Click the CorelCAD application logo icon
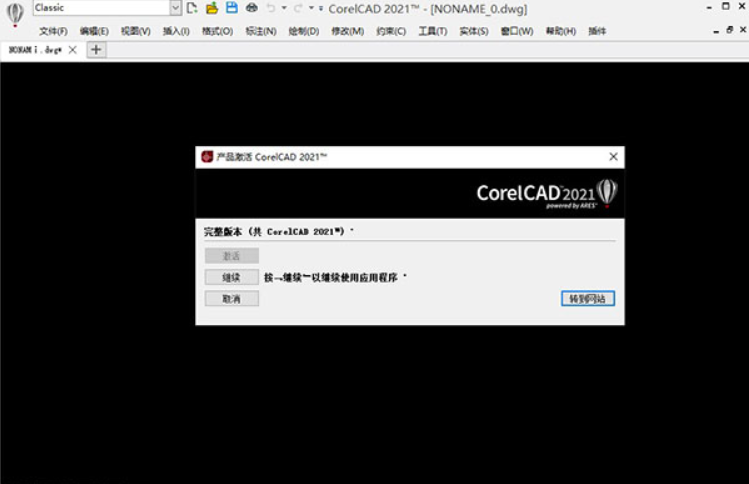749x484 pixels. pyautogui.click(x=15, y=14)
